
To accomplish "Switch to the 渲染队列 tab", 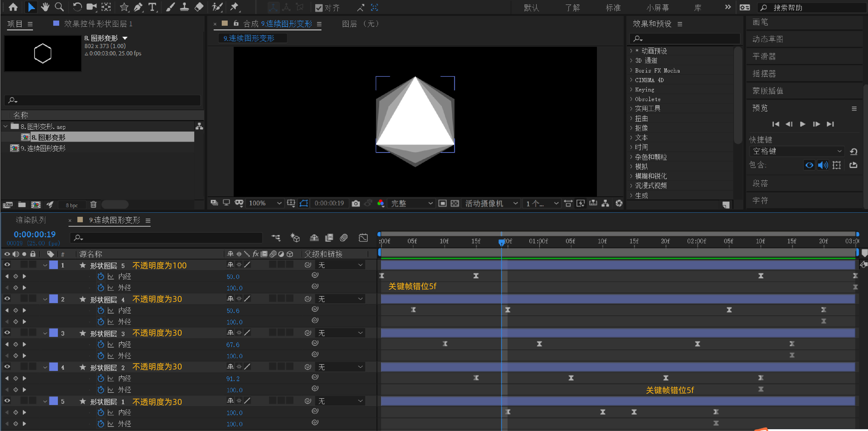I will tap(31, 220).
